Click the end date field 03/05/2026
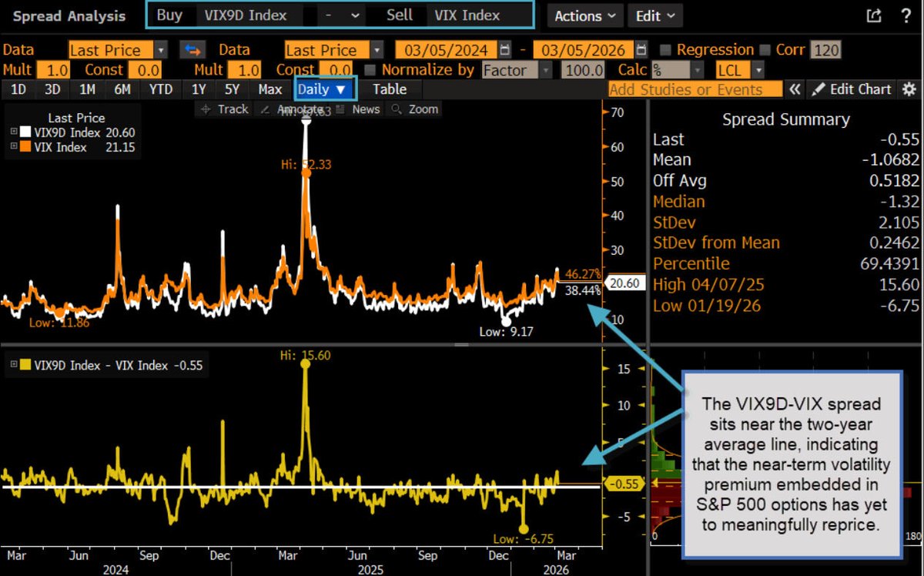This screenshot has height=576, width=924. point(584,50)
